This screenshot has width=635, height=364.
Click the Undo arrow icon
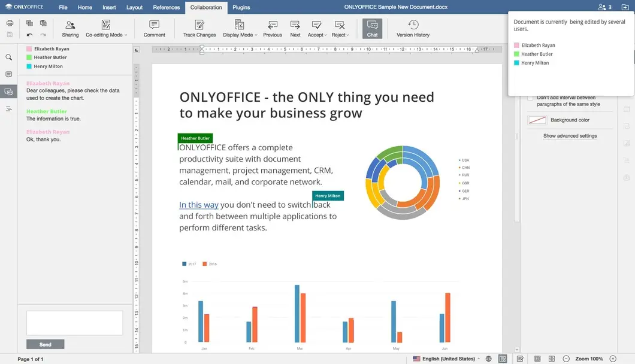29,35
